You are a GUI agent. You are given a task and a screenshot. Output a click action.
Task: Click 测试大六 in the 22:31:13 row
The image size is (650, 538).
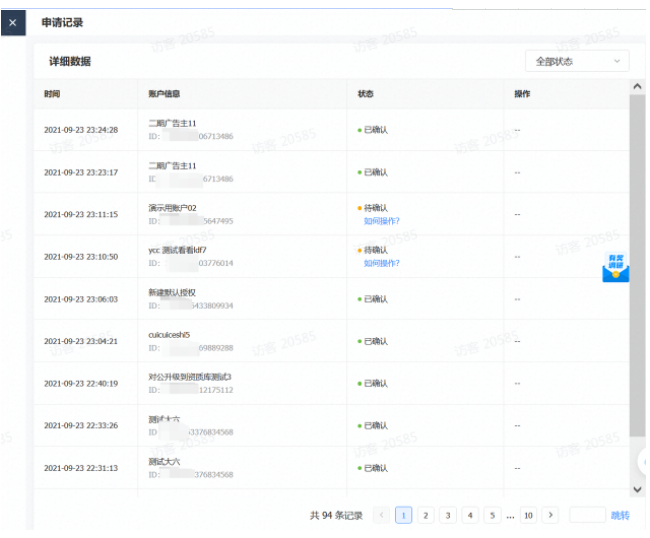(164, 462)
